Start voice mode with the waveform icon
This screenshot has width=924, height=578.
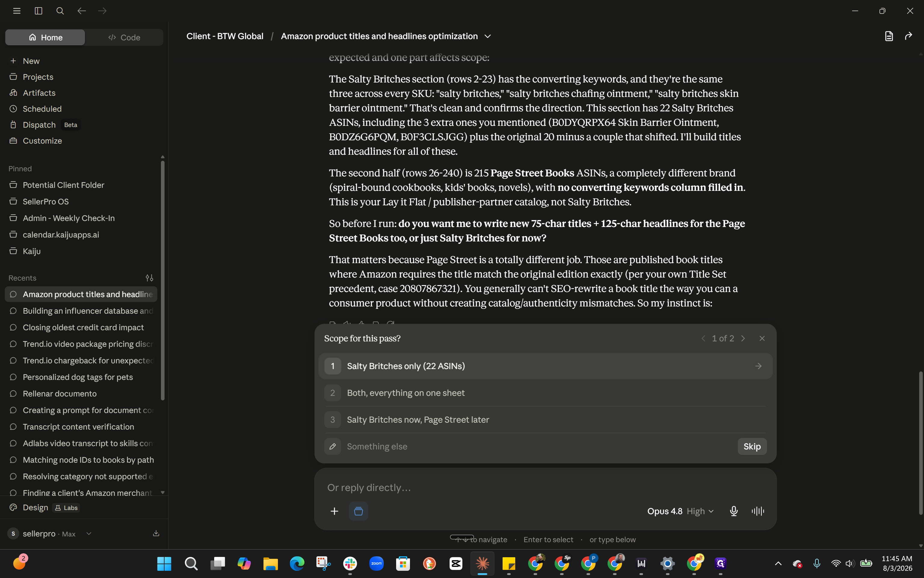click(758, 511)
